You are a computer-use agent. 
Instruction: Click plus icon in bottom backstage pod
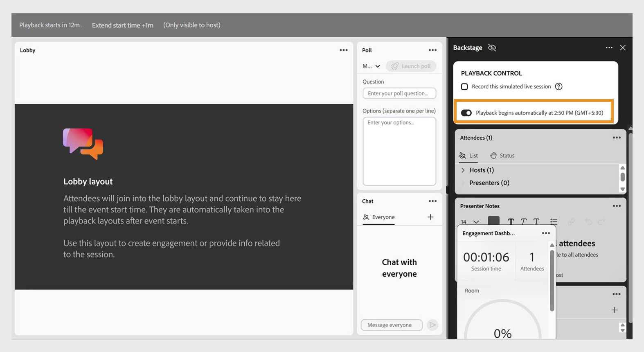pos(615,310)
